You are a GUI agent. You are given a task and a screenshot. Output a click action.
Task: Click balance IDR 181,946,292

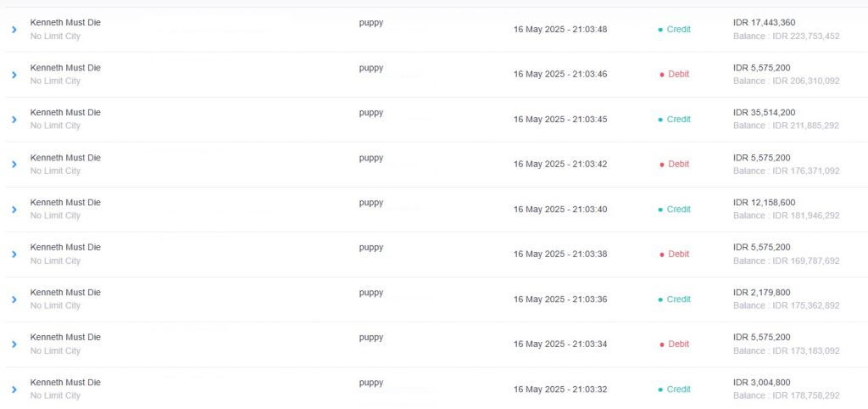(x=786, y=216)
